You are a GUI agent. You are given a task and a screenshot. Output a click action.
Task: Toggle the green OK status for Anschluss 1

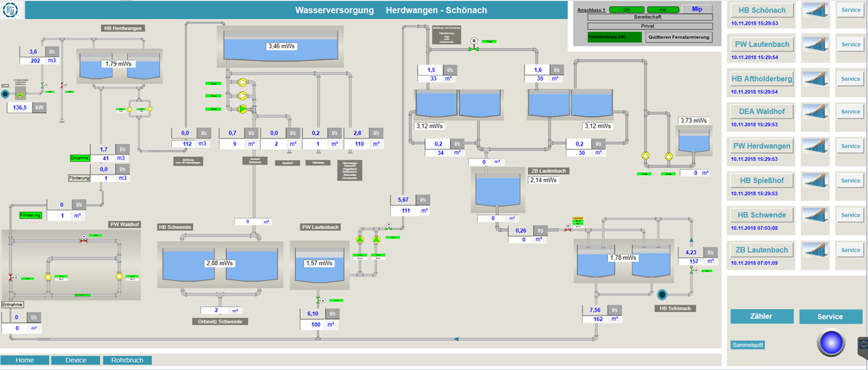pyautogui.click(x=626, y=9)
